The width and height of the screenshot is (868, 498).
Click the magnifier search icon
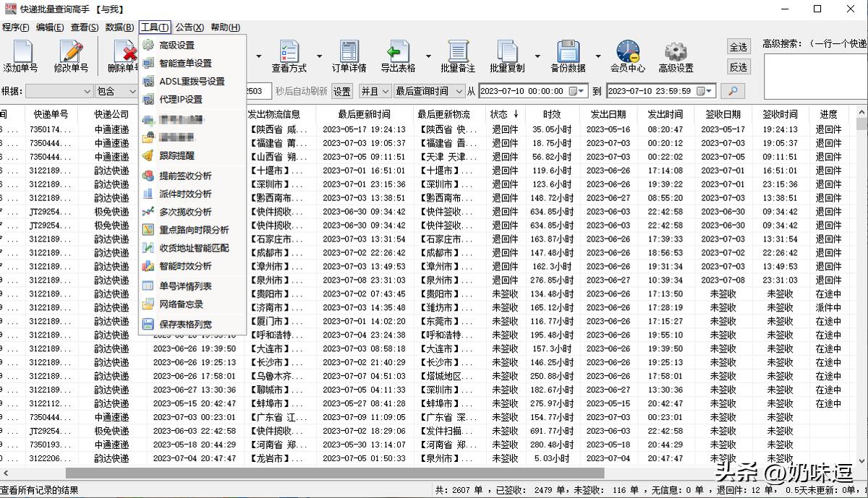[x=732, y=91]
